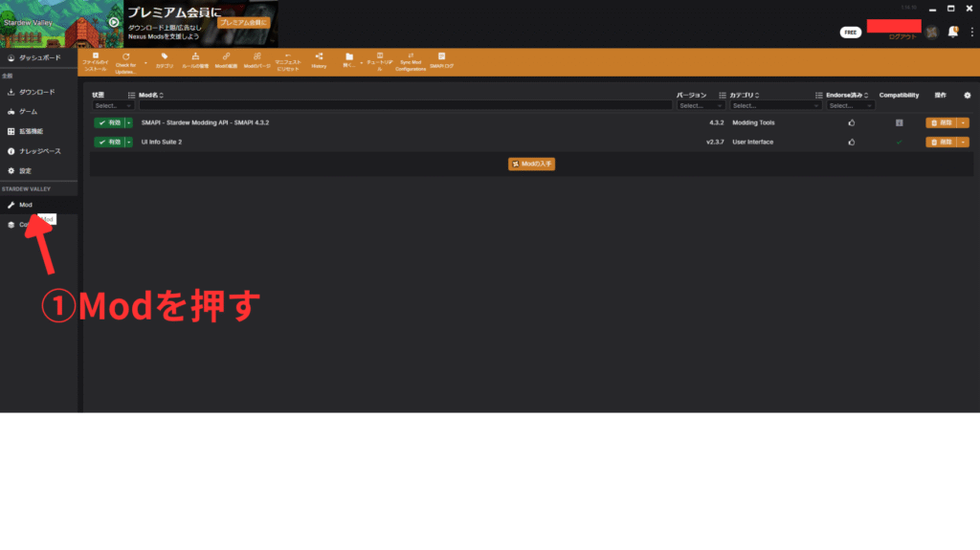Toggle the 有効 state of the SMAPI mod

(x=109, y=123)
